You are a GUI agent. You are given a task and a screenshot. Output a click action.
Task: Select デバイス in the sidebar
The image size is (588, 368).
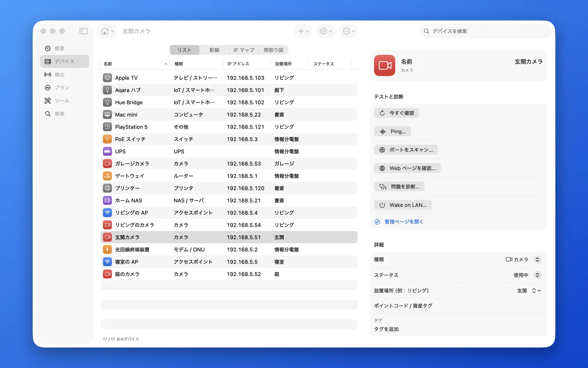click(64, 61)
